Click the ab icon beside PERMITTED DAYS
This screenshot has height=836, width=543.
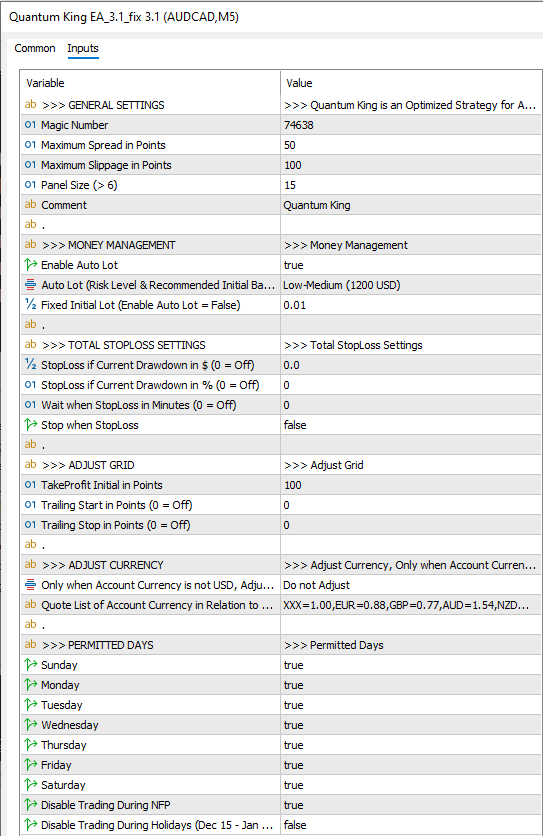[30, 645]
